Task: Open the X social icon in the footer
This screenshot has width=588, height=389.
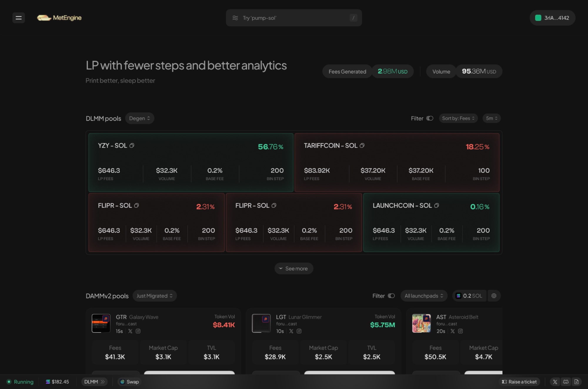Action: click(555, 382)
